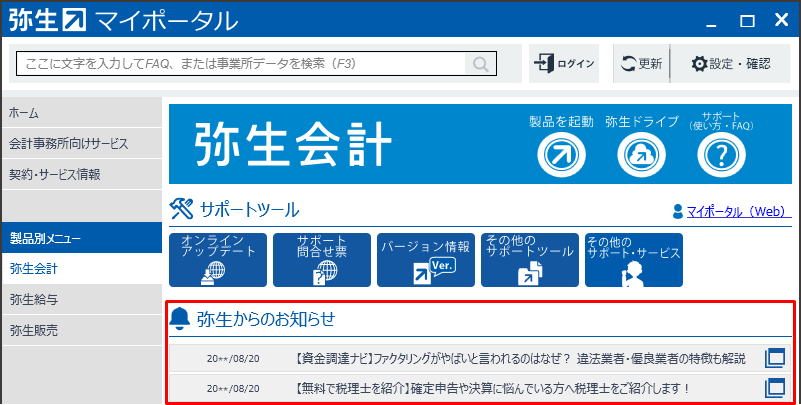This screenshot has width=801, height=405.
Task: Open サポート問合せ票 tile
Action: coord(322,260)
